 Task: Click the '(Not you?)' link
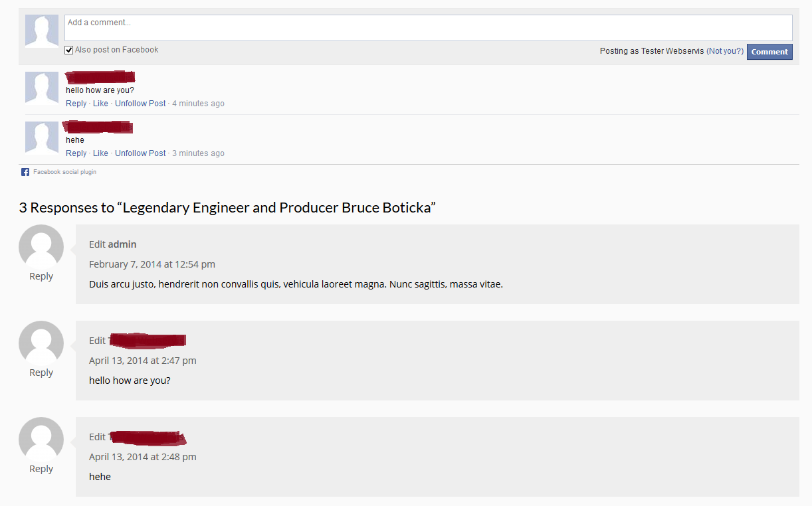[725, 51]
